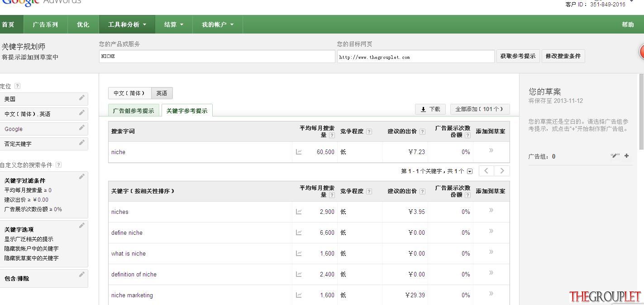Viewport: 644px width, 305px height.
Task: Click the 修改搜索条件 button
Action: [x=563, y=56]
